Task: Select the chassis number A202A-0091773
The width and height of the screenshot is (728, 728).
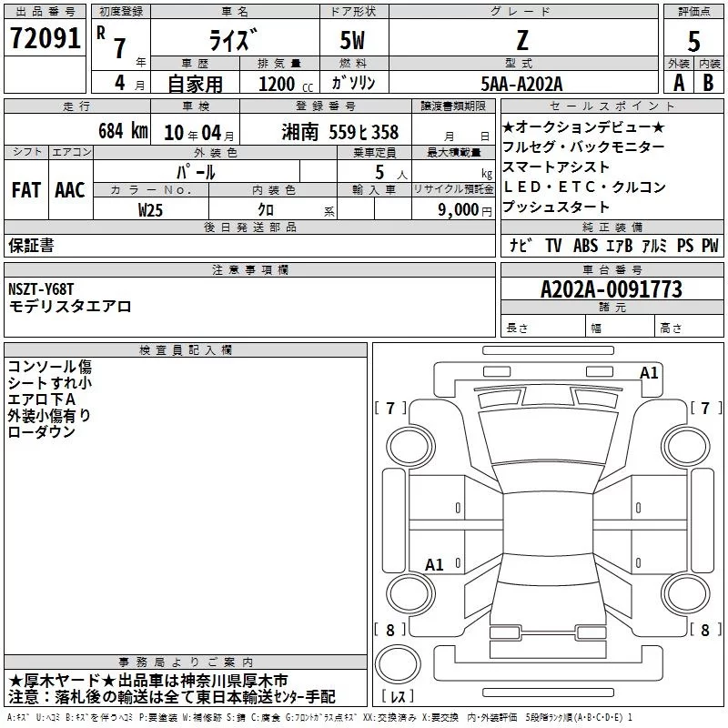Action: pos(612,289)
